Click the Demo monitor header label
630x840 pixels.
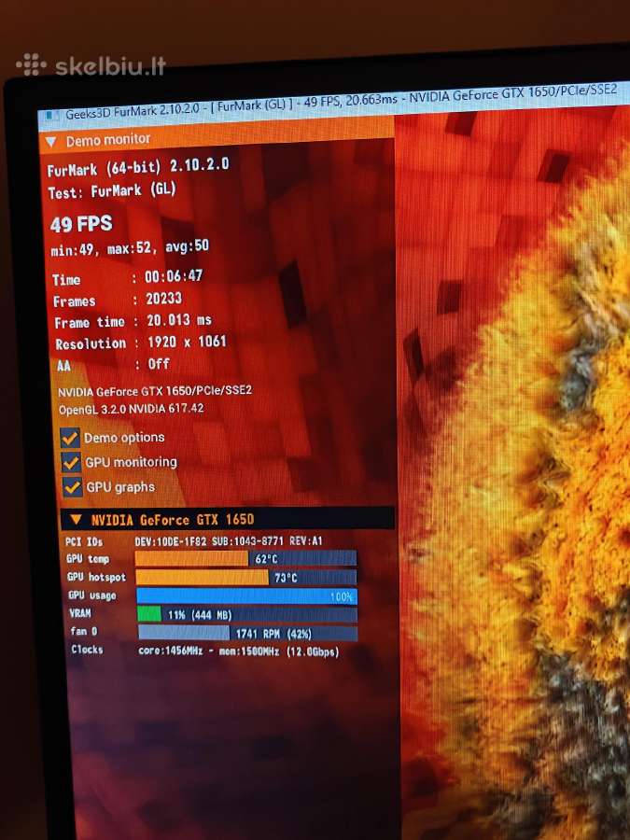pyautogui.click(x=108, y=140)
